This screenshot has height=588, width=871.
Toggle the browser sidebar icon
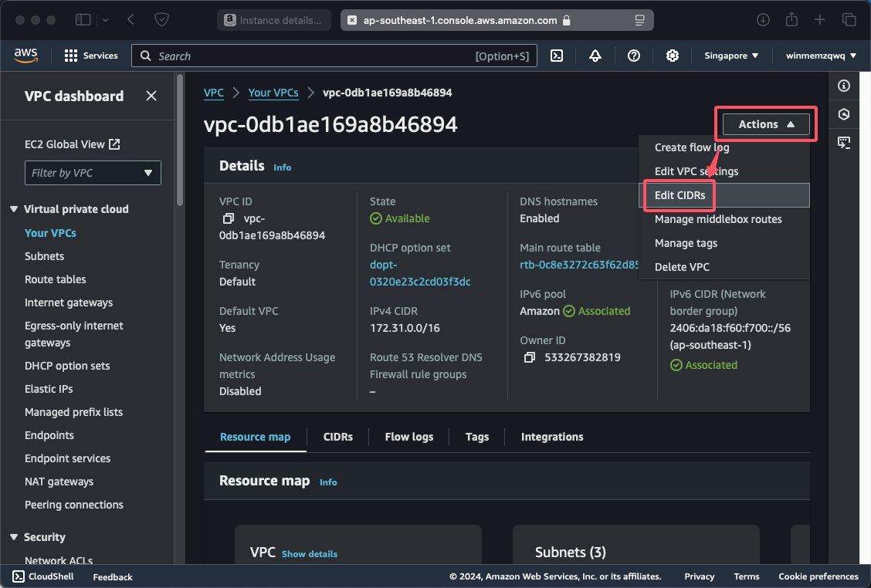(x=83, y=20)
